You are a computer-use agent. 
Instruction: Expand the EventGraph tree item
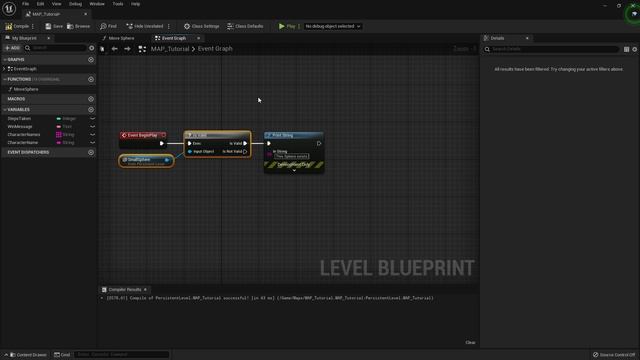(x=4, y=69)
